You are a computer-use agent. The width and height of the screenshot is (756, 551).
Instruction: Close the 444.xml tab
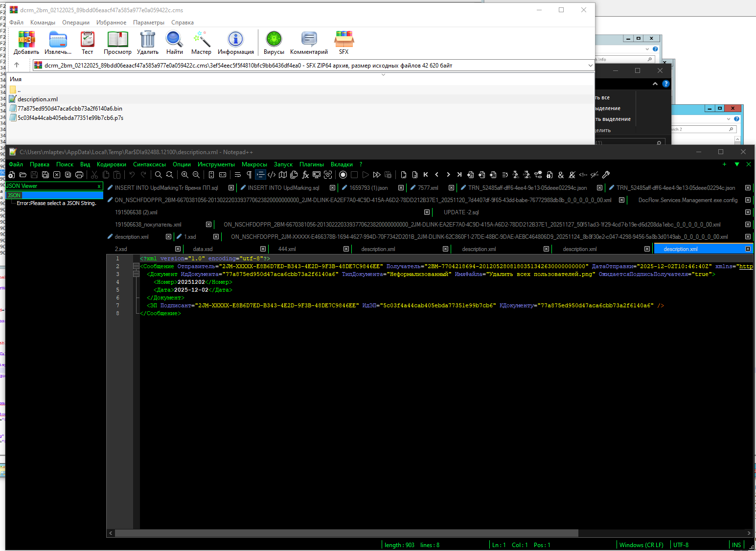click(x=346, y=249)
